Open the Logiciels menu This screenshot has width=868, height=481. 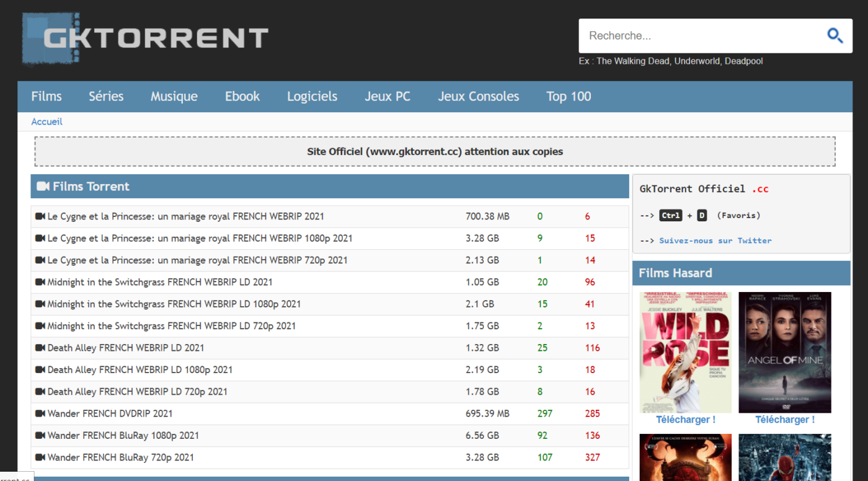click(x=312, y=96)
